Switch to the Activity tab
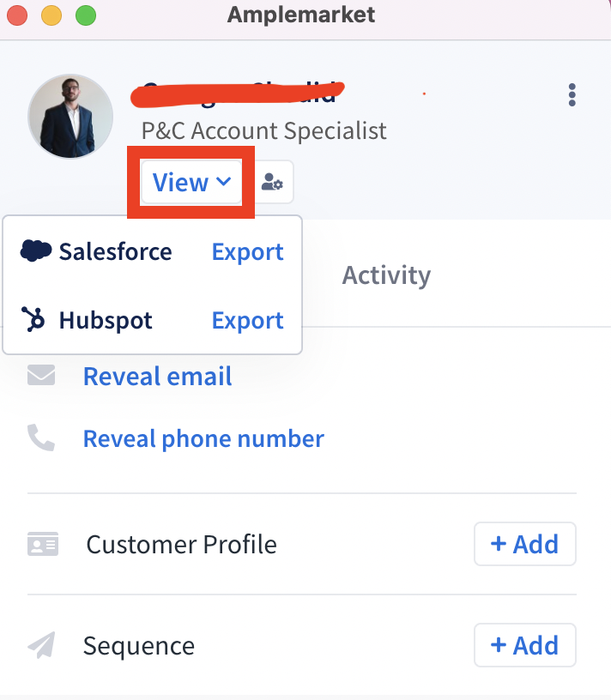This screenshot has height=700, width=611. (x=386, y=275)
